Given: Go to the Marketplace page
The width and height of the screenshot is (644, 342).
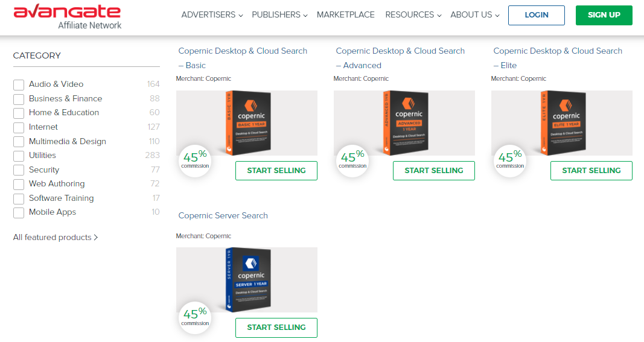Looking at the screenshot, I should (x=345, y=15).
